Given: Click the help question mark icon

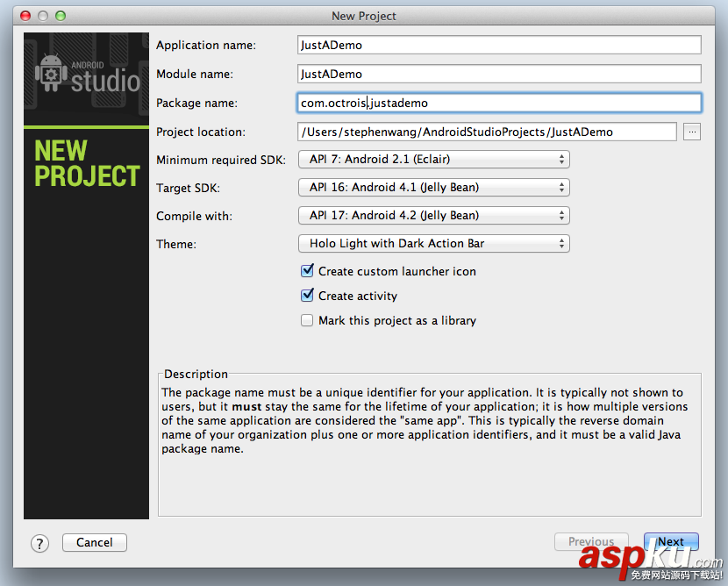Looking at the screenshot, I should click(x=39, y=543).
